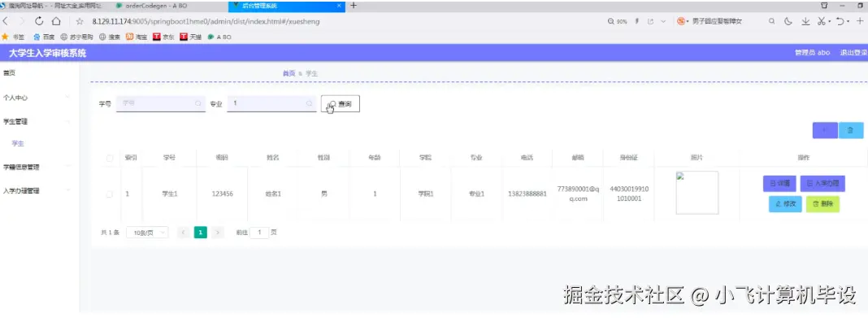The image size is (868, 318).
Task: Click the next page arrow
Action: [218, 233]
